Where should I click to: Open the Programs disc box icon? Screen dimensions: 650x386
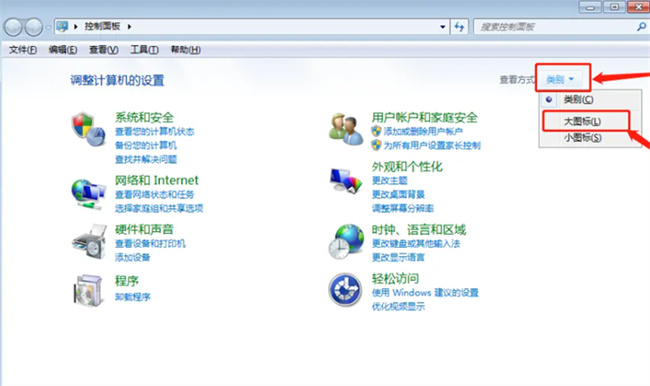(x=88, y=291)
